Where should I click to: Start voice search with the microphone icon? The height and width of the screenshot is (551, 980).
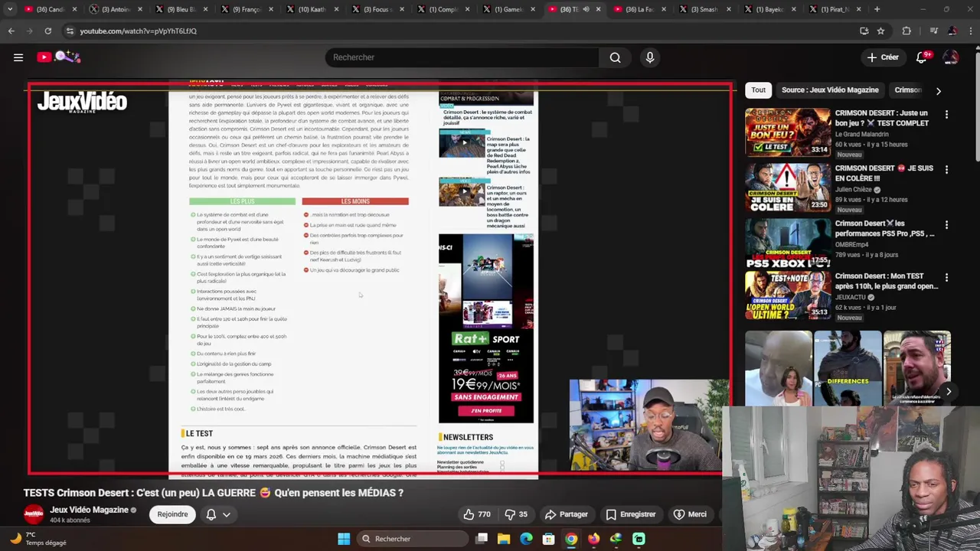pyautogui.click(x=650, y=57)
